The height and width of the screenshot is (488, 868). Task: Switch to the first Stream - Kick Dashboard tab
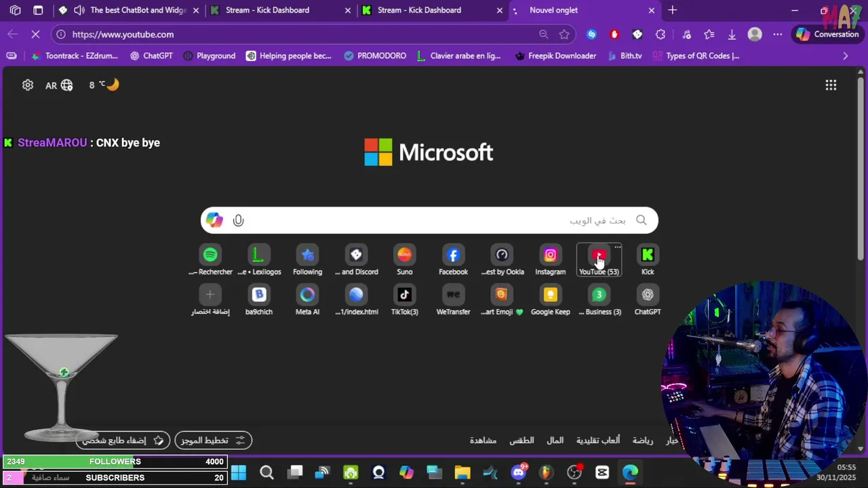point(281,10)
